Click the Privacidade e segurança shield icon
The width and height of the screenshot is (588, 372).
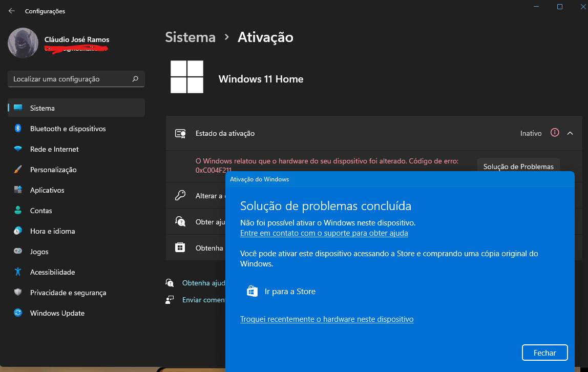[x=17, y=292]
